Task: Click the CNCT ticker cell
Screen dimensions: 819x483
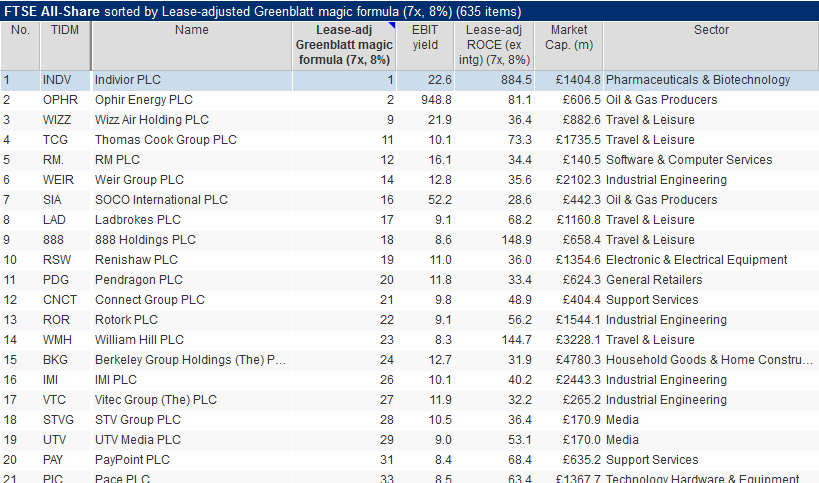Action: coord(60,300)
